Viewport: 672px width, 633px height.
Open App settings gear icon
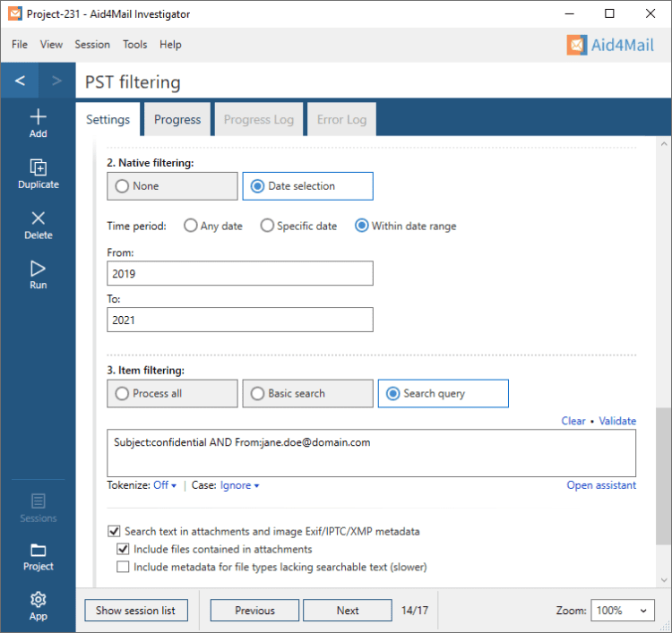coord(39,606)
